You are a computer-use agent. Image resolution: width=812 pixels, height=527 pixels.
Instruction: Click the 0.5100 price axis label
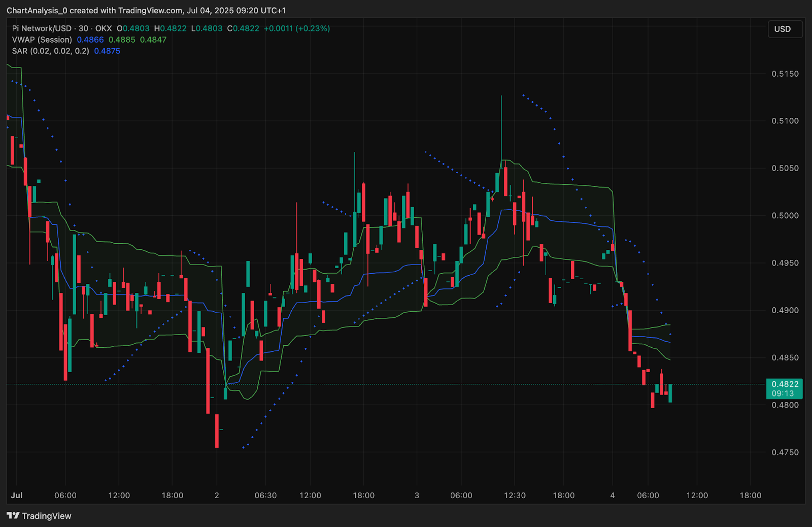click(785, 121)
